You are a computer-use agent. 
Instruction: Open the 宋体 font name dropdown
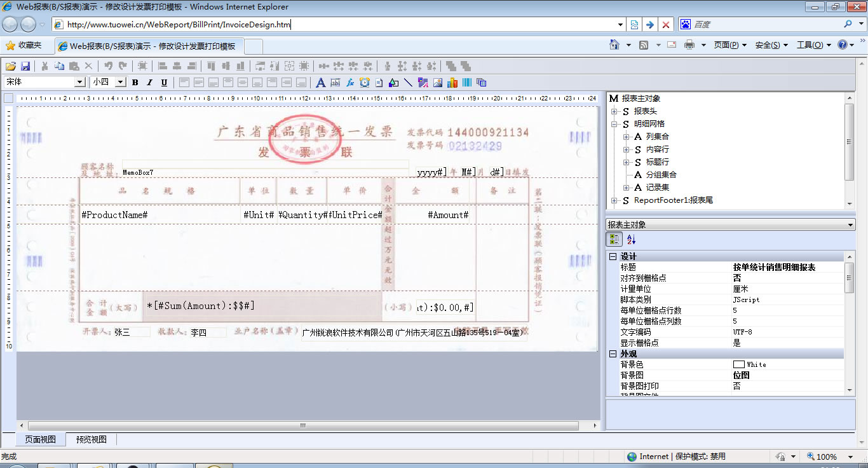tap(80, 82)
